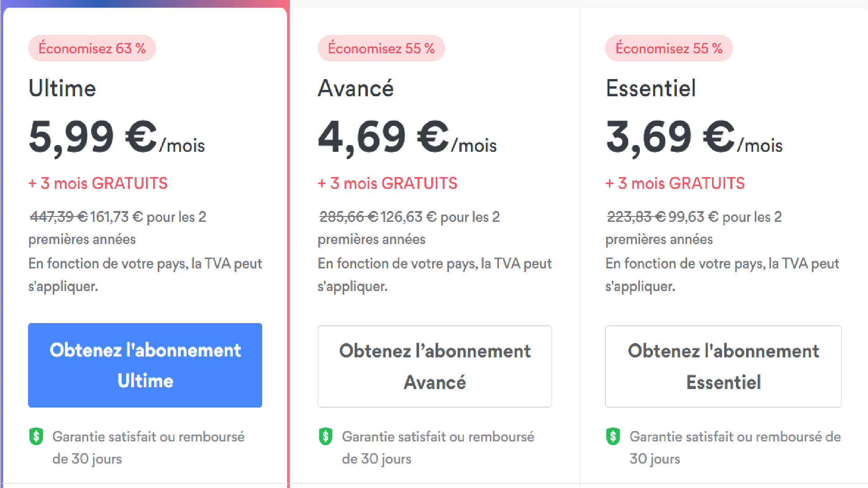Click the Ultime 30-day money-back guarantee text
Viewport: 868px width, 488px height.
tap(148, 448)
